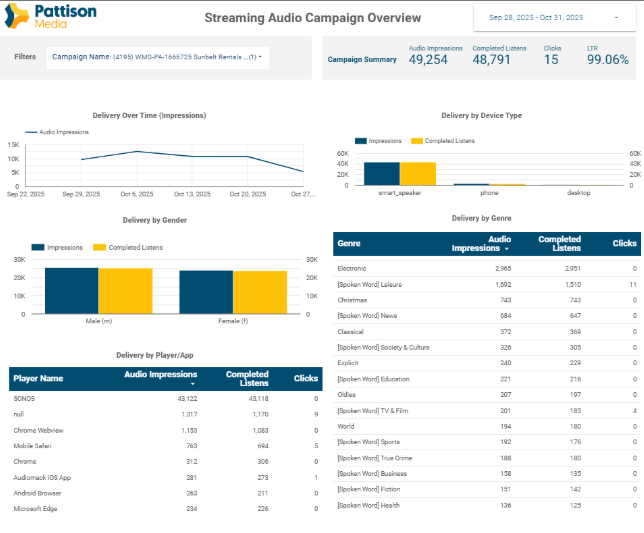Click the Pattison Media logo

(50, 16)
